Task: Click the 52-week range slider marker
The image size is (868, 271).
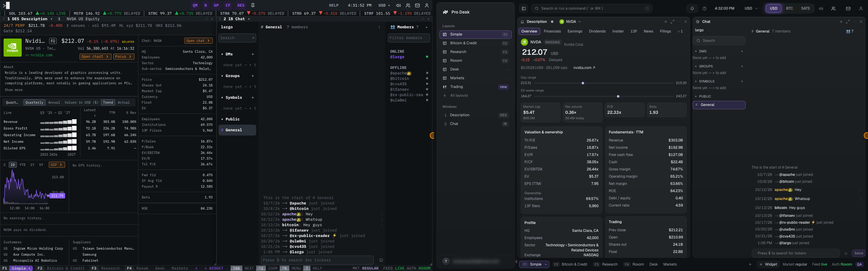Action: [x=618, y=97]
